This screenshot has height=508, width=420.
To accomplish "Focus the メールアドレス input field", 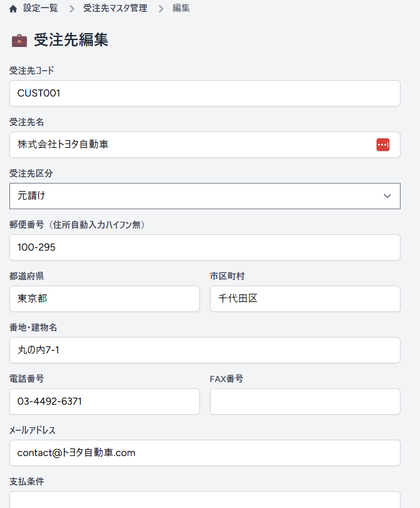I will [204, 453].
